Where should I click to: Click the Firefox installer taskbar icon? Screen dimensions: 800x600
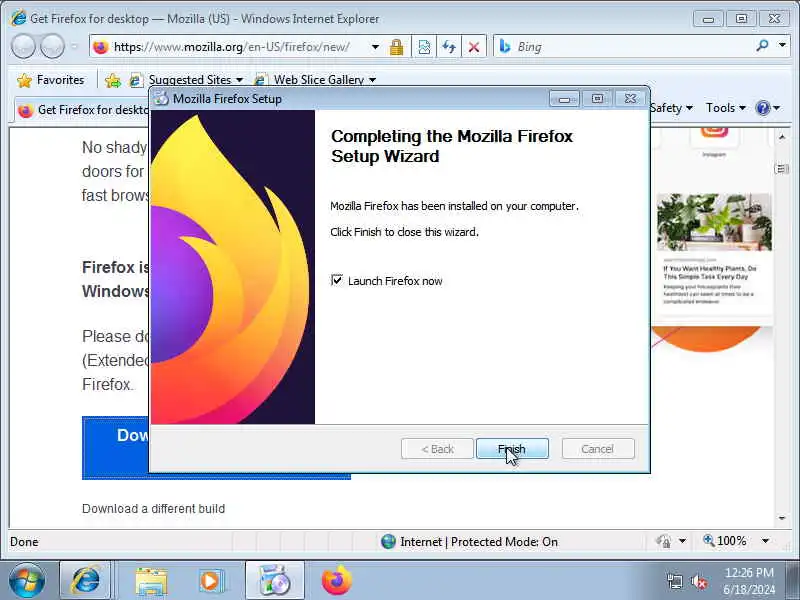(274, 580)
